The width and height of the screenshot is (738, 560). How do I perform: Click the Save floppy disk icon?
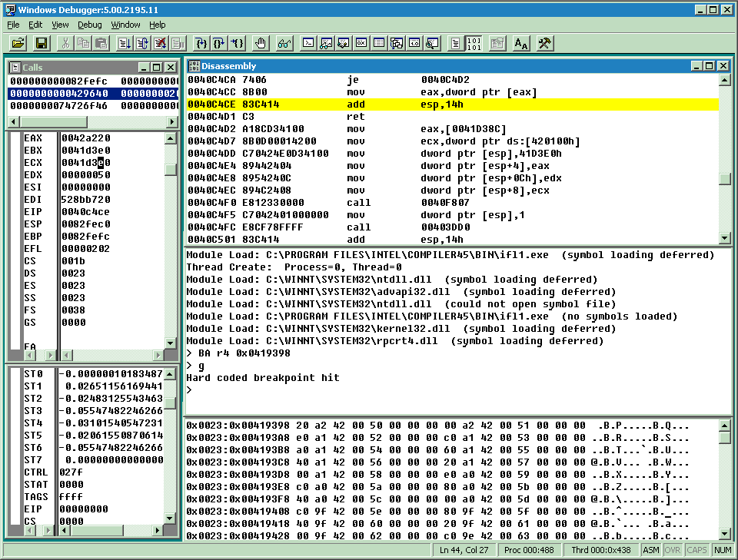point(42,44)
